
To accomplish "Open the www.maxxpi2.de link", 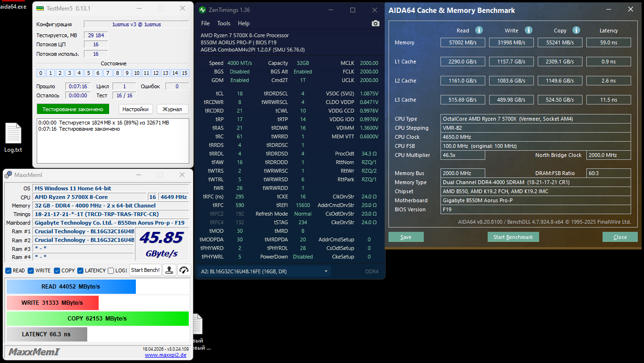I will pos(166,355).
